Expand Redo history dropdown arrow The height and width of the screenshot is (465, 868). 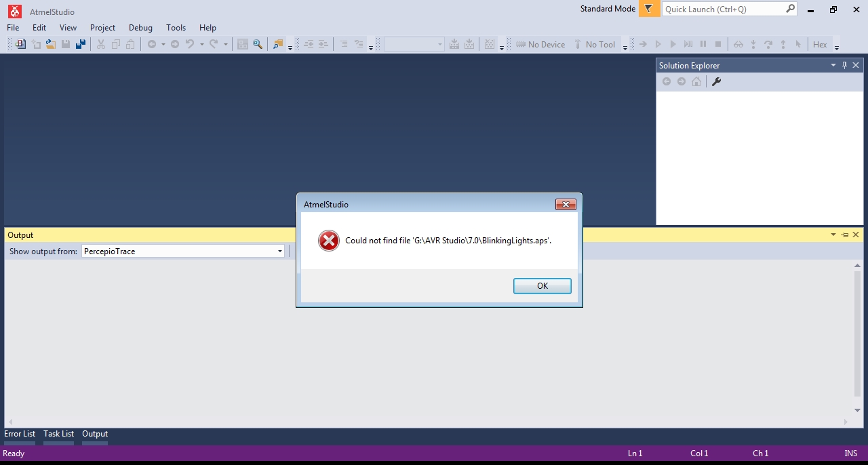tap(225, 45)
